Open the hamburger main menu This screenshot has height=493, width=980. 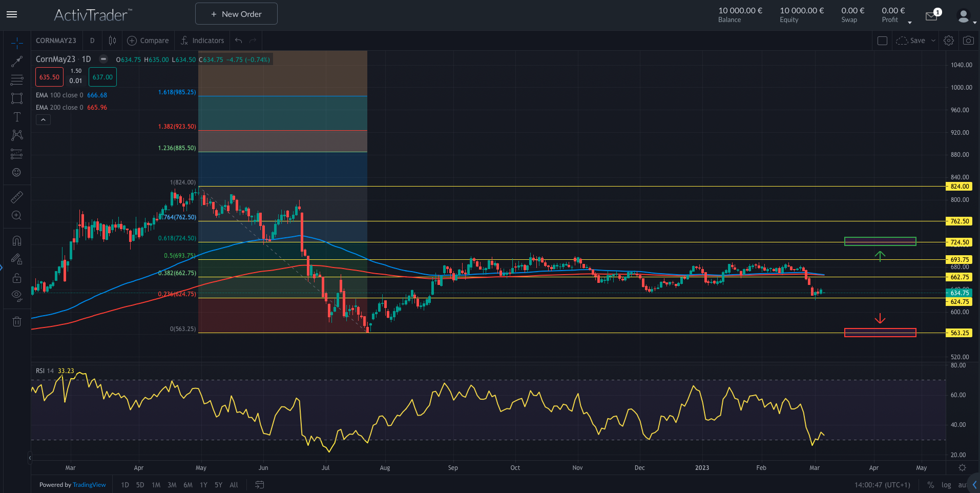click(12, 14)
